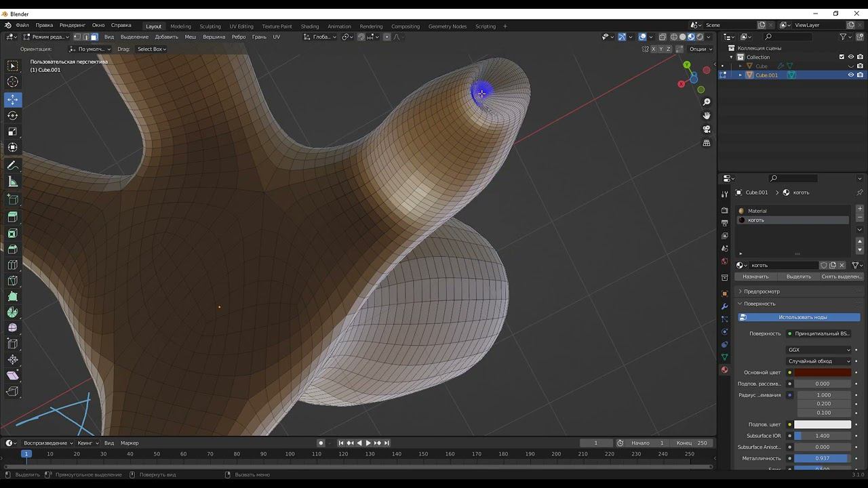Screen dimensions: 868x488
Task: Open the Select Box drag dropdown
Action: [151, 49]
